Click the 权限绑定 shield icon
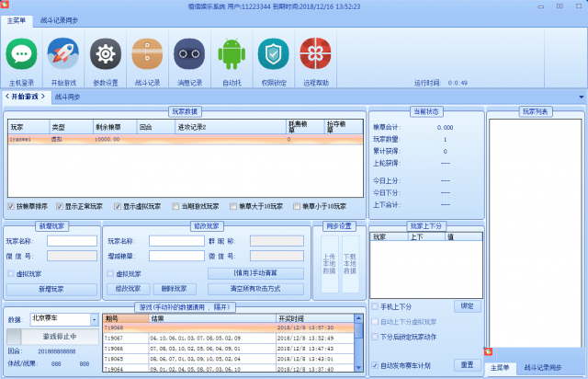588x379 pixels. click(273, 55)
